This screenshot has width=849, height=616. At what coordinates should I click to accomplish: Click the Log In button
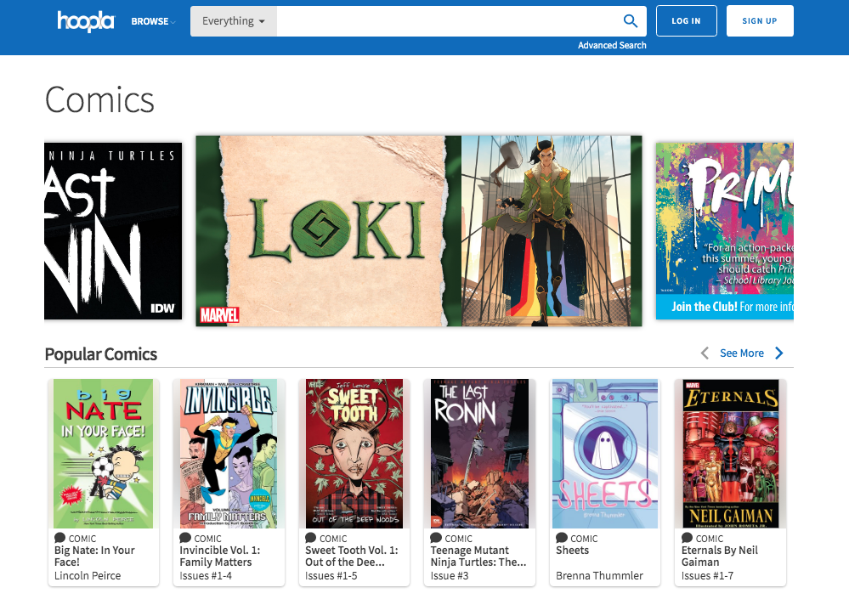687,21
